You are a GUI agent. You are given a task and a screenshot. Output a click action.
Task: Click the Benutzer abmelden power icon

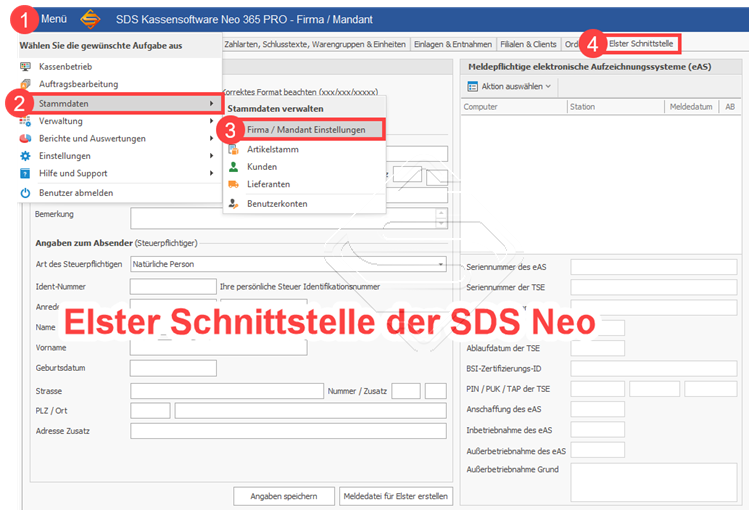pos(25,193)
